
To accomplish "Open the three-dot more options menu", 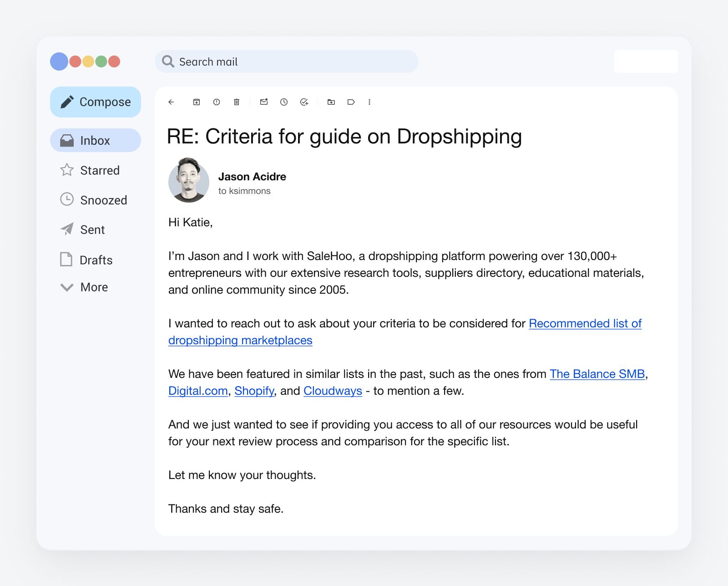I will [x=370, y=102].
